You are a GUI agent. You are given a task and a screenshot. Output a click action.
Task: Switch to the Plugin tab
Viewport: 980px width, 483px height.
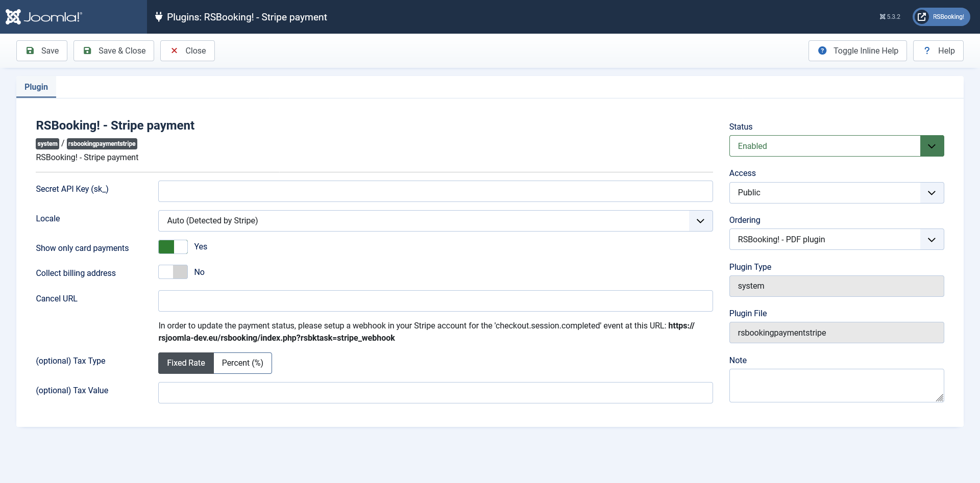tap(36, 87)
